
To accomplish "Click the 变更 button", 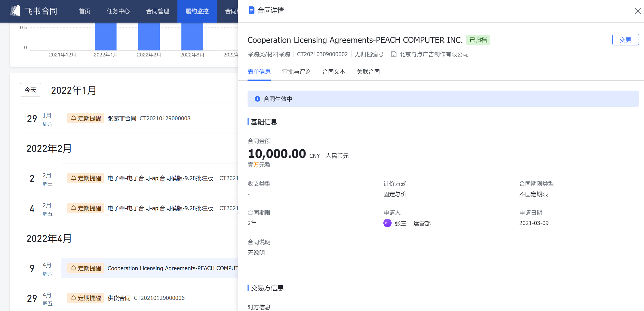I will pos(626,40).
